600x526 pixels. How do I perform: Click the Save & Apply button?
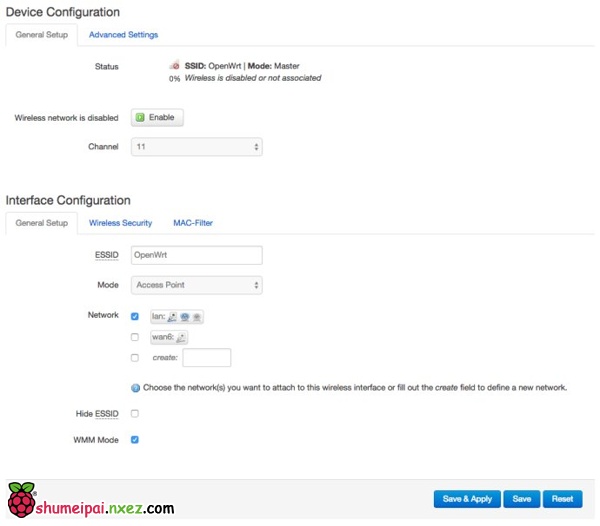467,499
